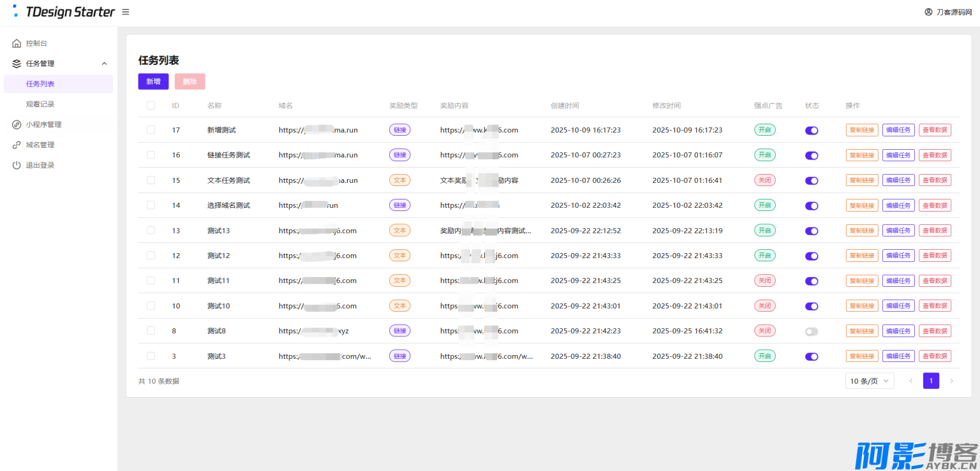Click the 控制台 home icon in sidebar
The image size is (980, 471).
[17, 43]
